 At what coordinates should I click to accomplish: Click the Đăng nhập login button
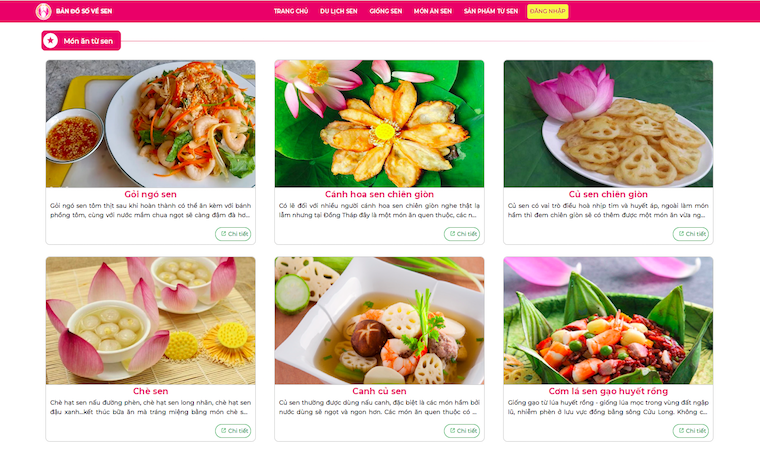[x=548, y=11]
